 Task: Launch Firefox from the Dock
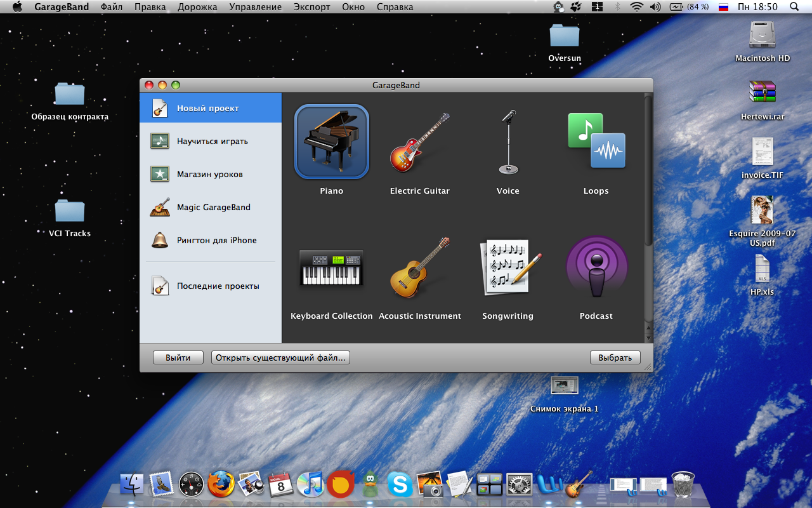[x=221, y=485]
